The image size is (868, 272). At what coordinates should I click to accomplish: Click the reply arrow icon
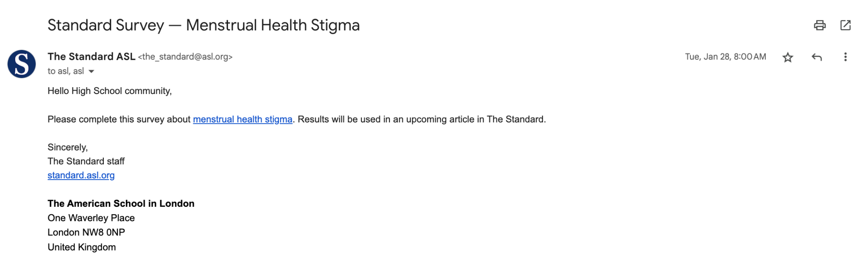pos(816,57)
